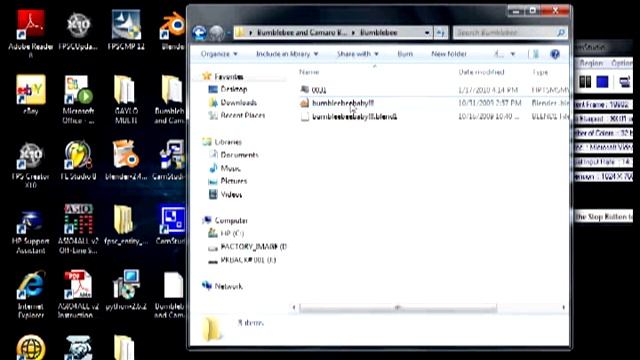
Task: Open the FACTORY_IMAGE drive
Action: (253, 247)
